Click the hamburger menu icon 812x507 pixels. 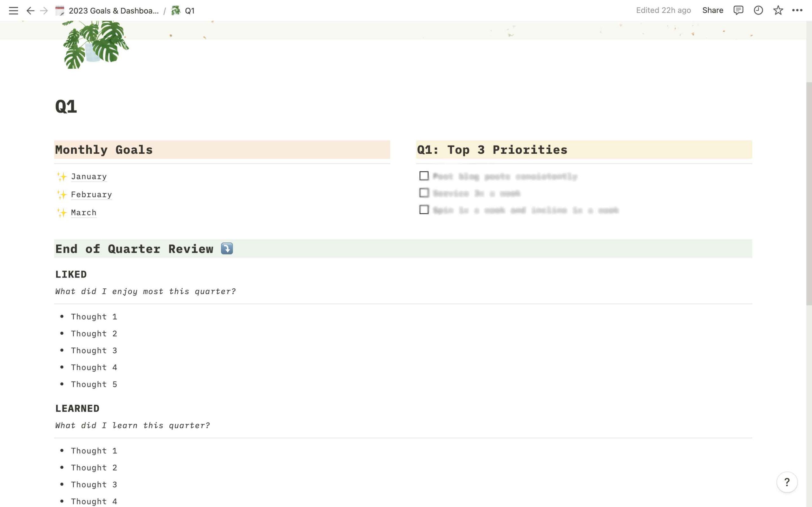pos(13,10)
